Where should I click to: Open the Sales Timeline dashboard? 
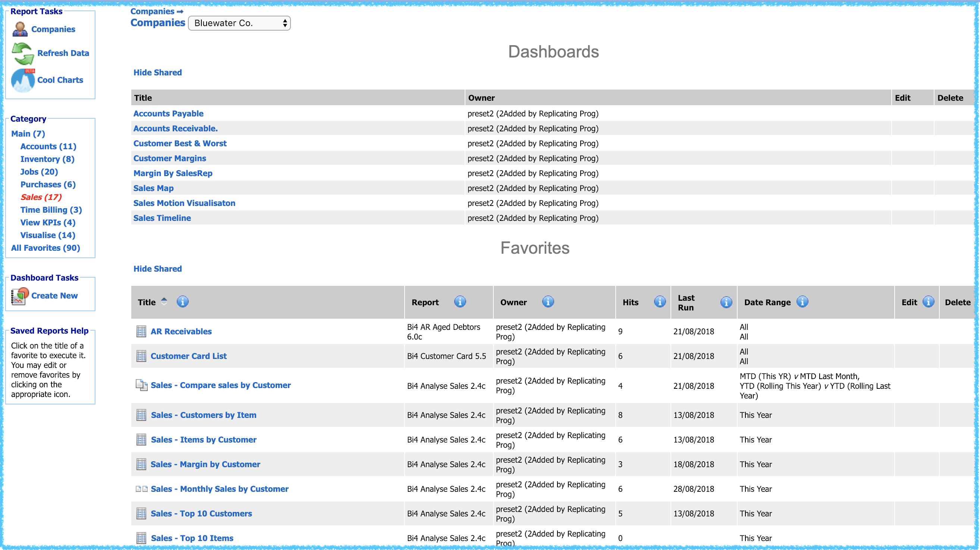point(162,218)
